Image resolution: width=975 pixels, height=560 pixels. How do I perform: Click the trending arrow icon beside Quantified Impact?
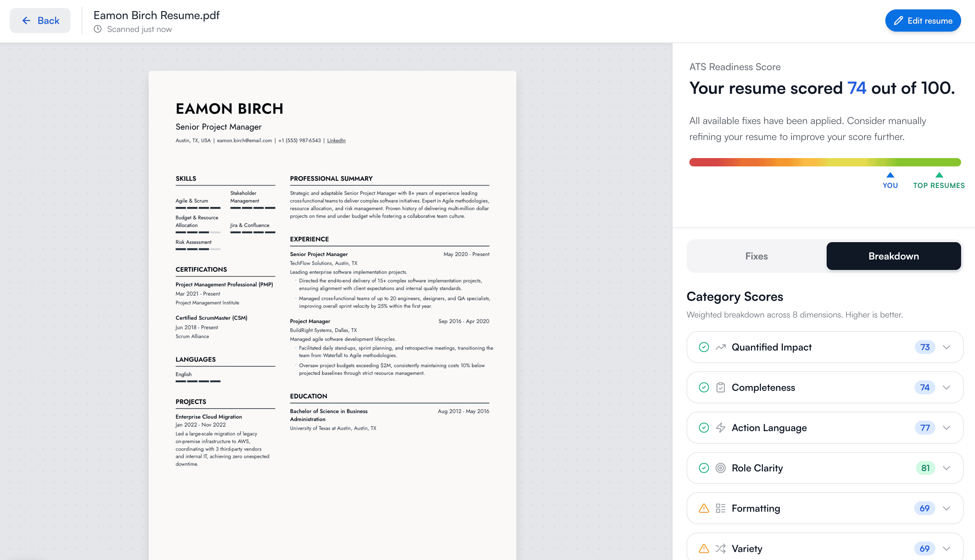720,347
